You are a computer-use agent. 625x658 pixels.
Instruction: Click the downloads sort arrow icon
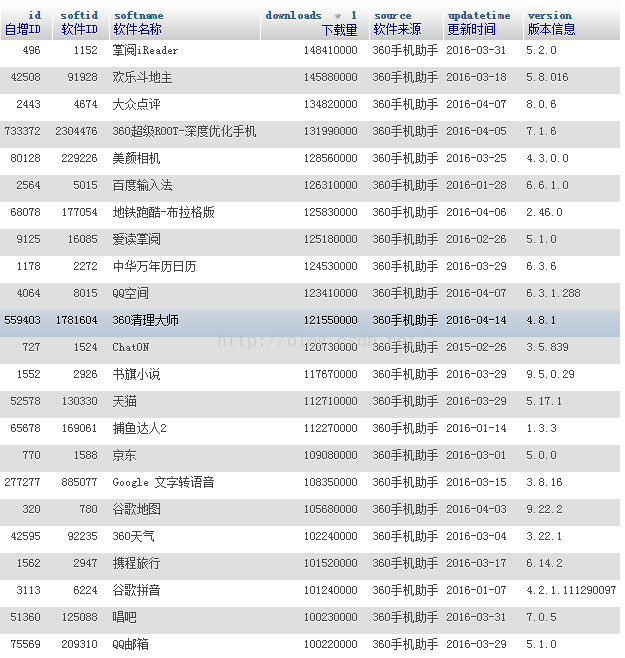click(337, 16)
